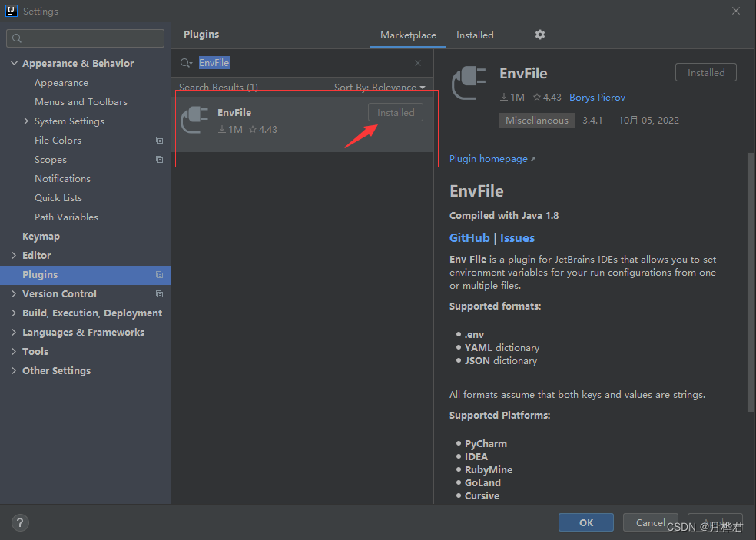The image size is (756, 540).
Task: Click the copy icon beside Scopes
Action: [x=159, y=160]
